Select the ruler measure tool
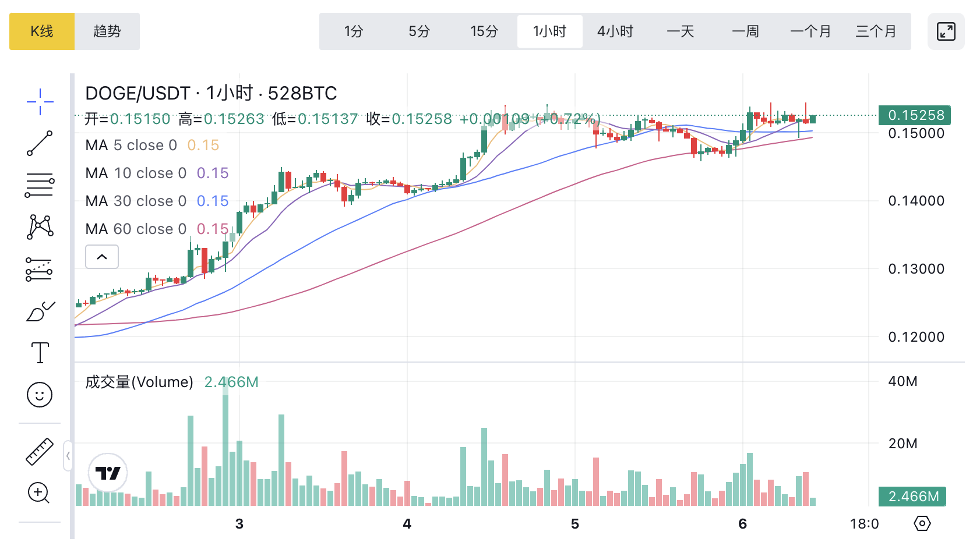 [x=40, y=451]
